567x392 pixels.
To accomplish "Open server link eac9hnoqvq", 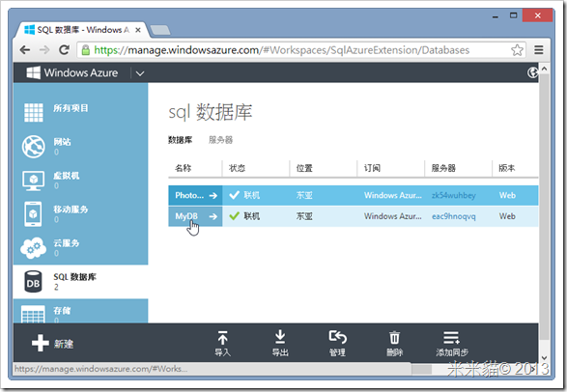I will tap(453, 216).
